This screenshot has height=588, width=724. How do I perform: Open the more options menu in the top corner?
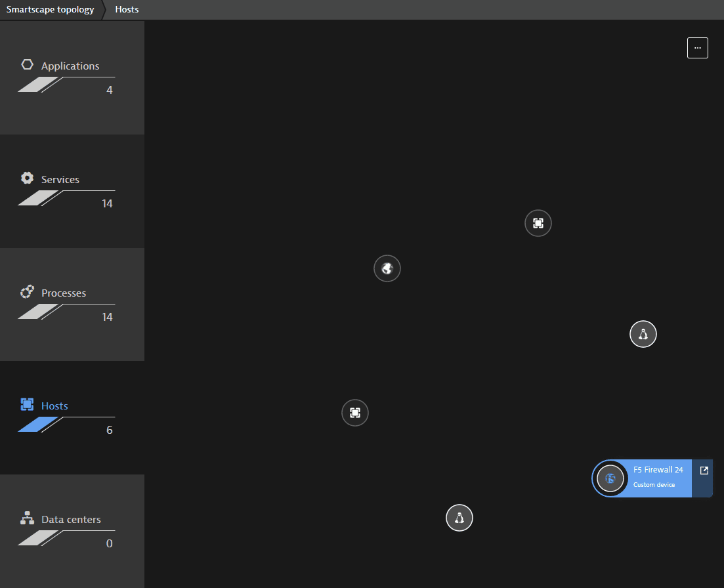coord(697,47)
